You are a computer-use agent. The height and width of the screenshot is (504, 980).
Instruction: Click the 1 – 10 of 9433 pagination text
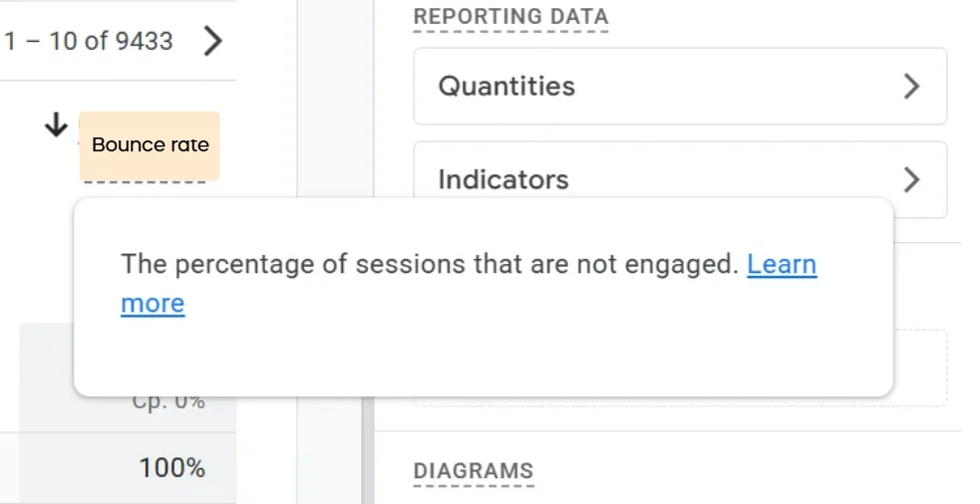click(88, 41)
